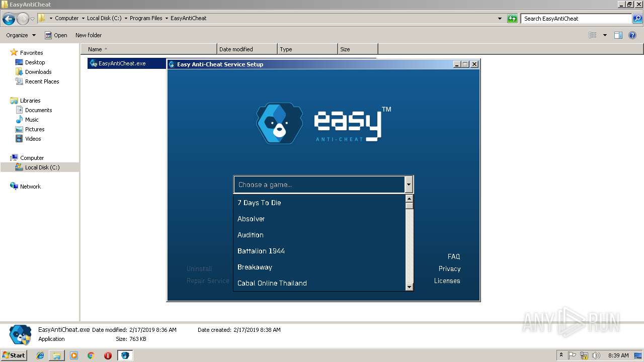
Task: Open Desktop in navigation pane
Action: point(35,62)
